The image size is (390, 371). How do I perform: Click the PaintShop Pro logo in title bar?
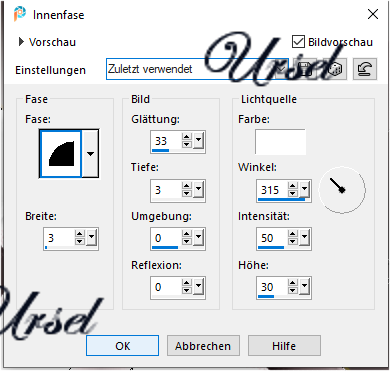click(20, 14)
